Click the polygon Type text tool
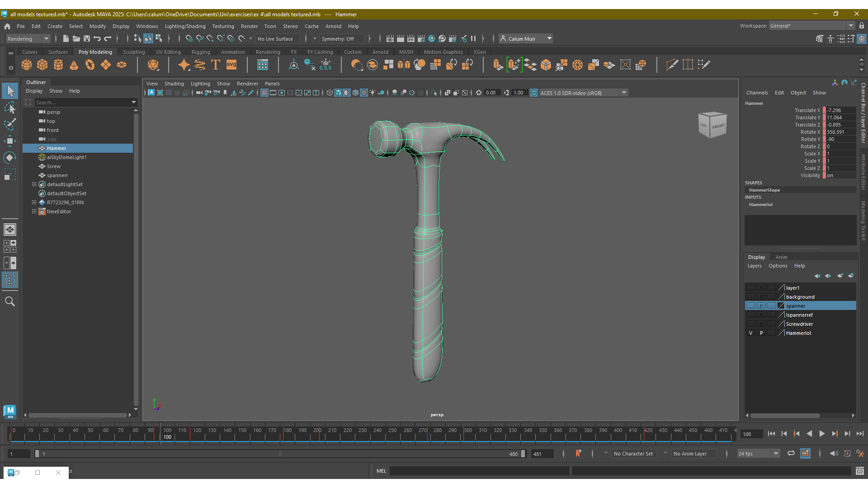This screenshot has height=488, width=868. point(216,65)
